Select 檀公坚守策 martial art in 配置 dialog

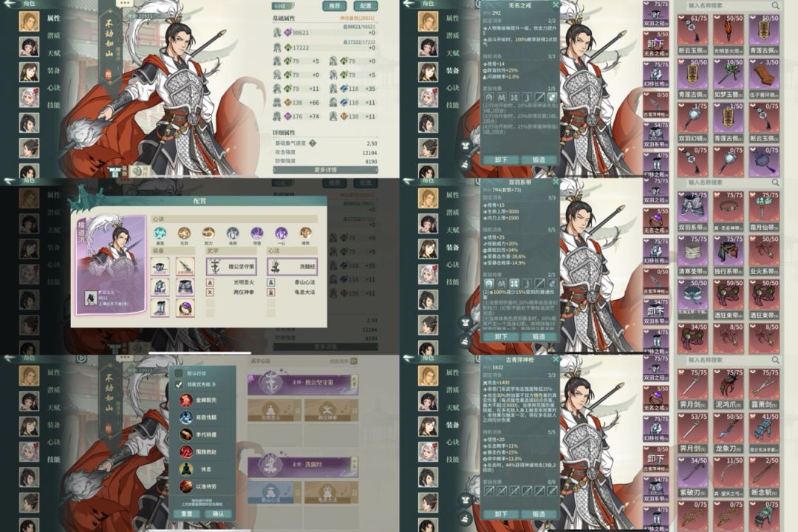pyautogui.click(x=231, y=266)
